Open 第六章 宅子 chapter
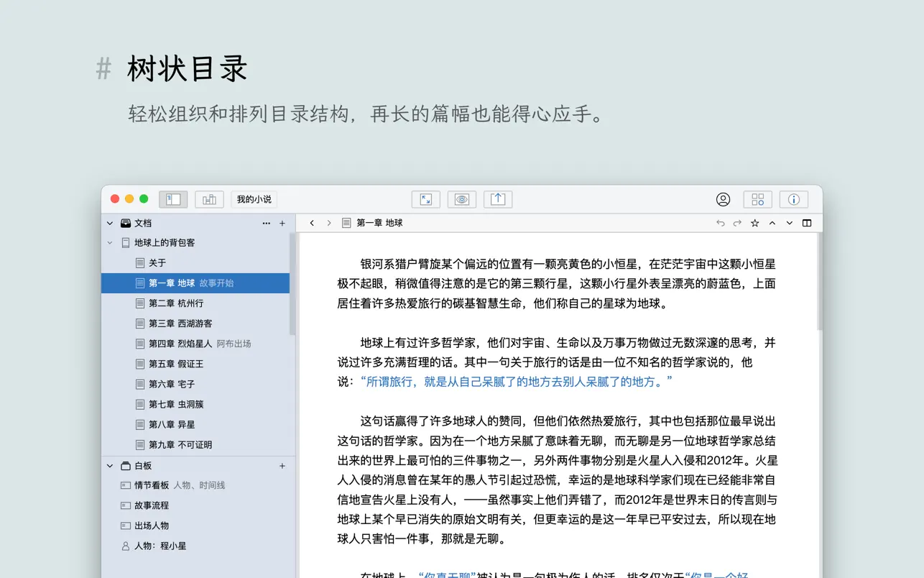 (195, 384)
